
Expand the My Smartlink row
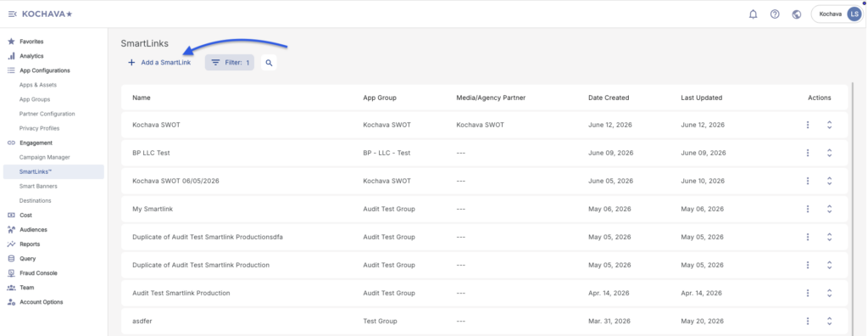click(829, 209)
